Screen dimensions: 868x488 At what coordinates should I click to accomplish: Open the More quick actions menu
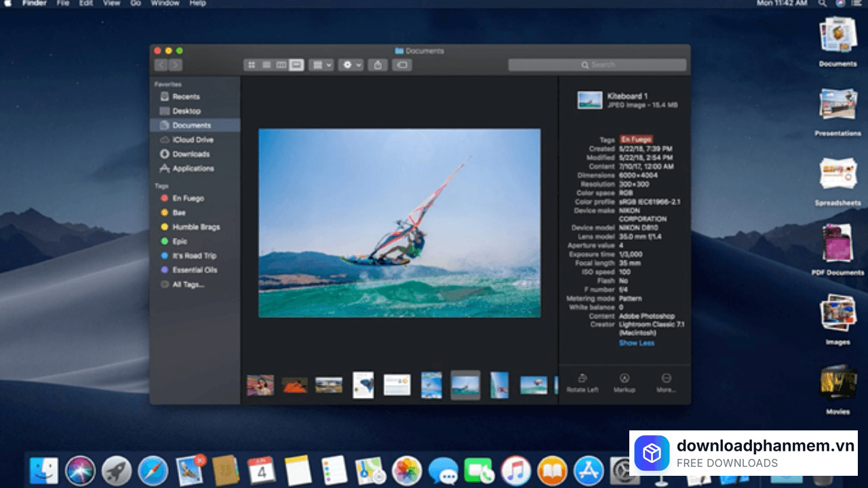[x=666, y=383]
